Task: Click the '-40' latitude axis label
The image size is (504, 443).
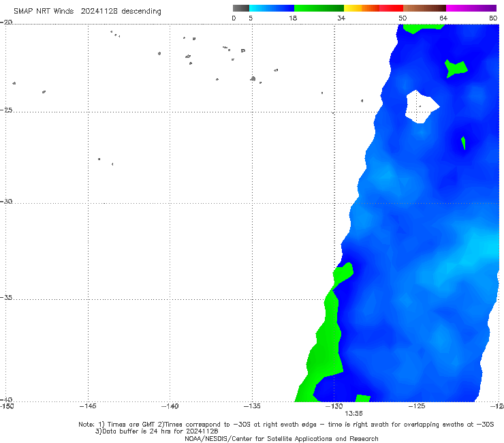Action: pos(6,399)
